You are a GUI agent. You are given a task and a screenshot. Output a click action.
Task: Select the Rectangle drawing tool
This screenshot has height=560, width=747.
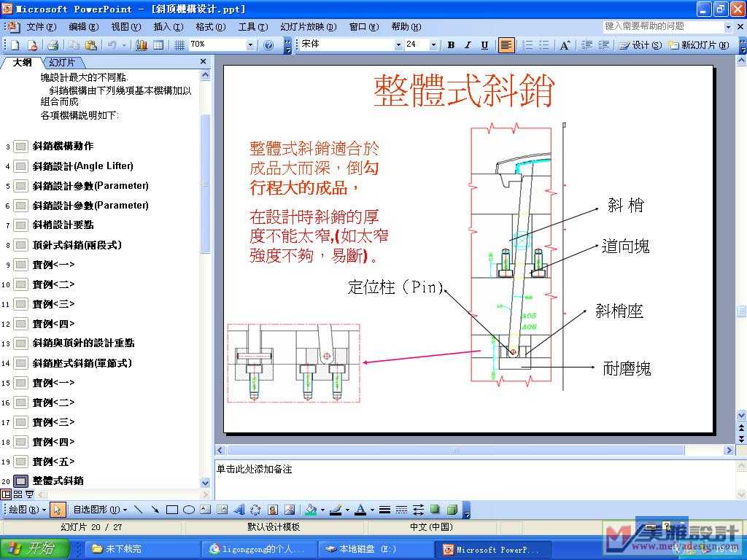point(172,510)
